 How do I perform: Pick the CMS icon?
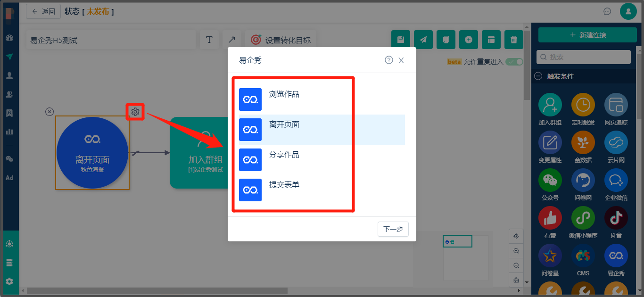point(583,256)
